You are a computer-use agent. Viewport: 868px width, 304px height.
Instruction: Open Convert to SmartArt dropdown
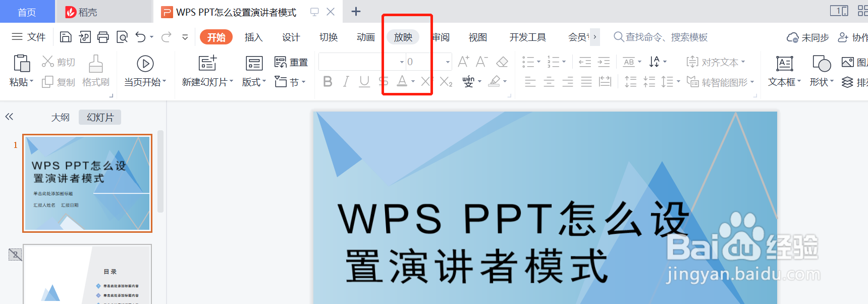(x=720, y=82)
